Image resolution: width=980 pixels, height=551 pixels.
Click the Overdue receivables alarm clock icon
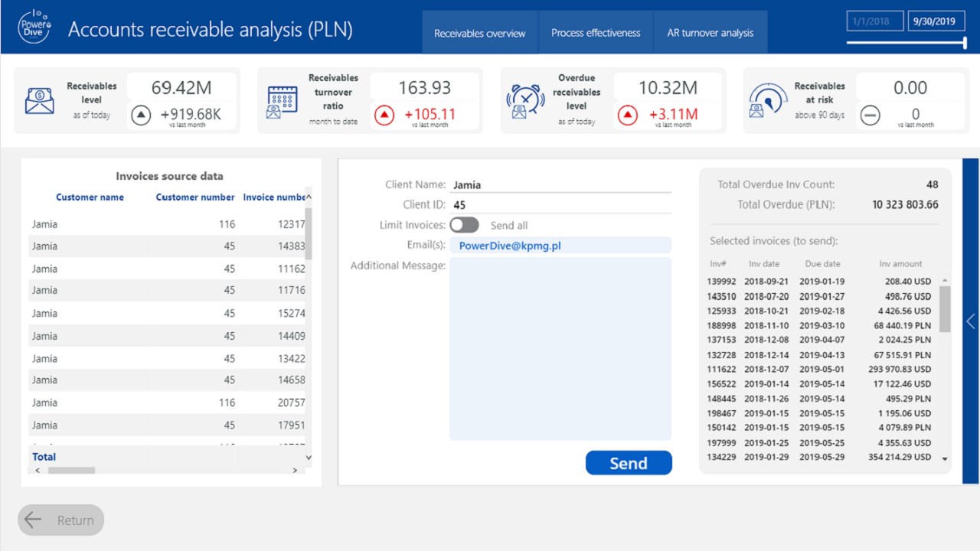click(525, 101)
